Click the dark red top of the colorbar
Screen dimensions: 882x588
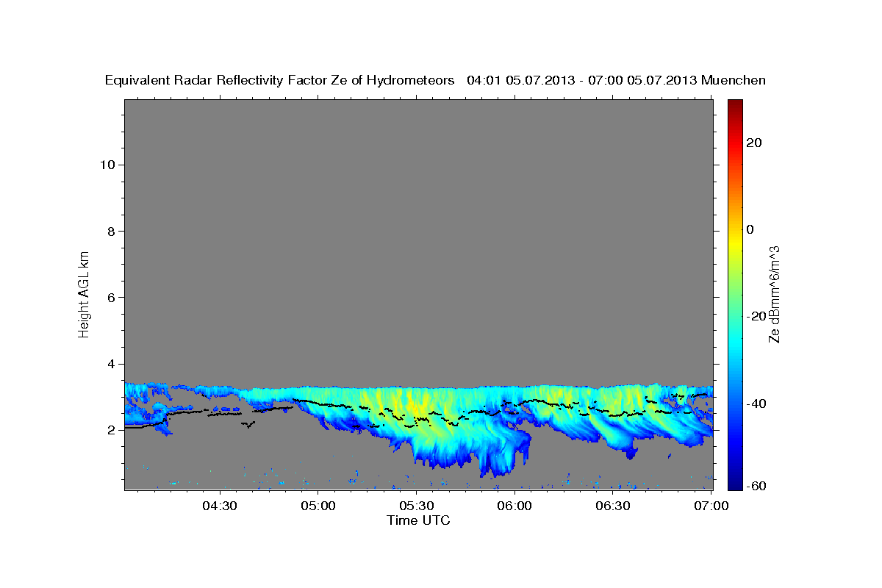(735, 104)
